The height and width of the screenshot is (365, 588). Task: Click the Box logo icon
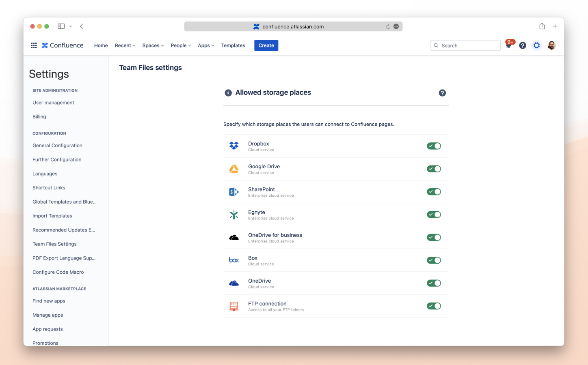[x=234, y=260]
